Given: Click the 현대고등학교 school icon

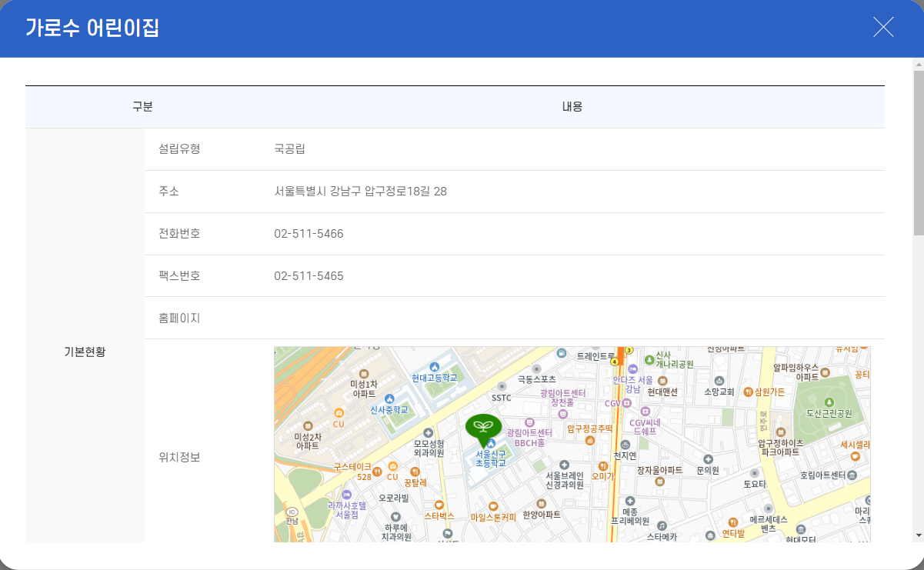Looking at the screenshot, I should (434, 366).
